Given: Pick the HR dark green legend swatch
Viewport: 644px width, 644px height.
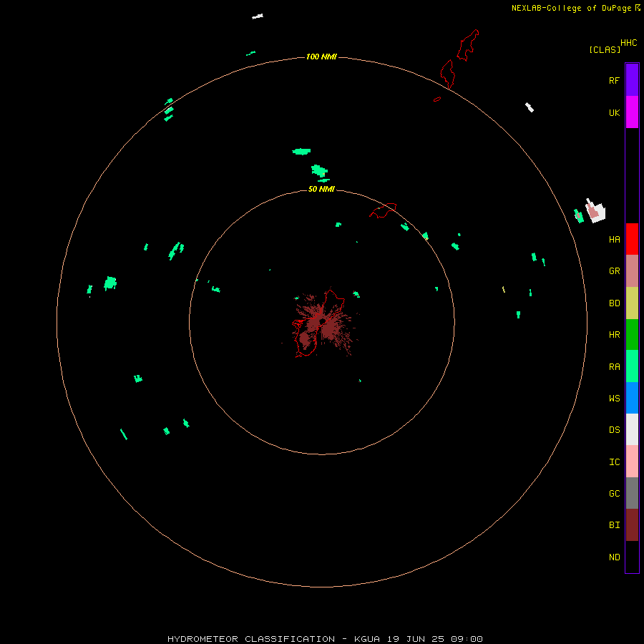Looking at the screenshot, I should 632,334.
